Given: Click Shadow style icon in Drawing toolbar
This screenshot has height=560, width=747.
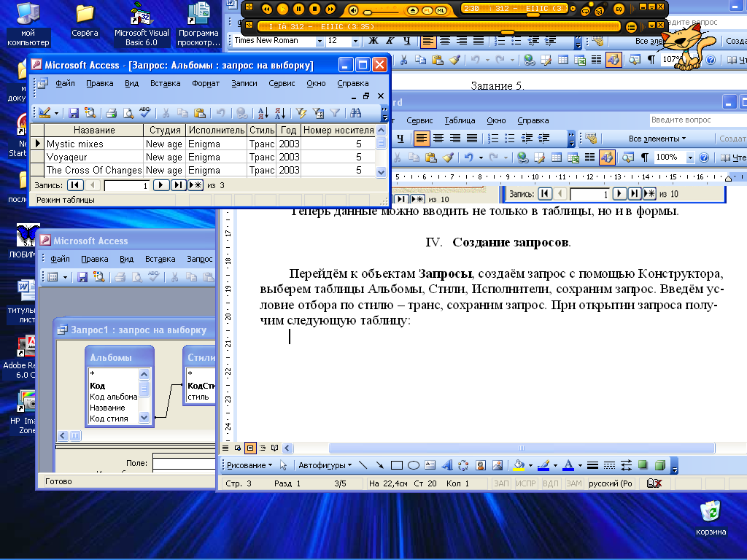Looking at the screenshot, I should click(x=643, y=465).
